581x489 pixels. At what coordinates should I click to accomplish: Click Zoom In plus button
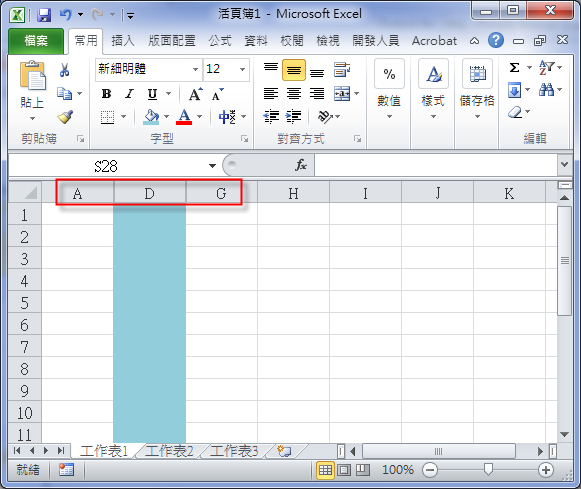click(x=546, y=470)
